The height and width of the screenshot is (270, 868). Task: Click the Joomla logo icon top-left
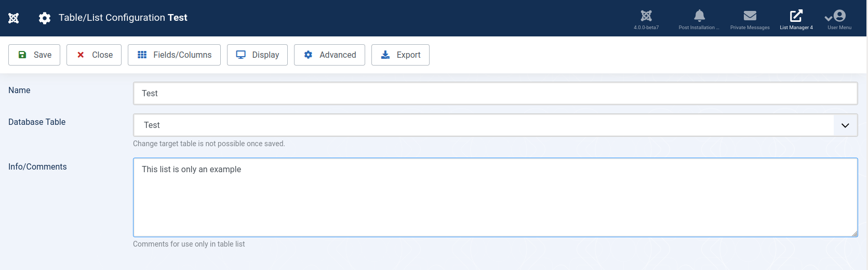[x=14, y=18]
